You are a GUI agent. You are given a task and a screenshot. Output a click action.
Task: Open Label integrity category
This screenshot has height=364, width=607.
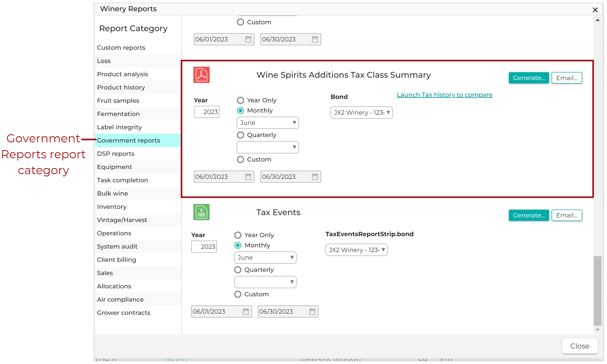click(x=138, y=127)
